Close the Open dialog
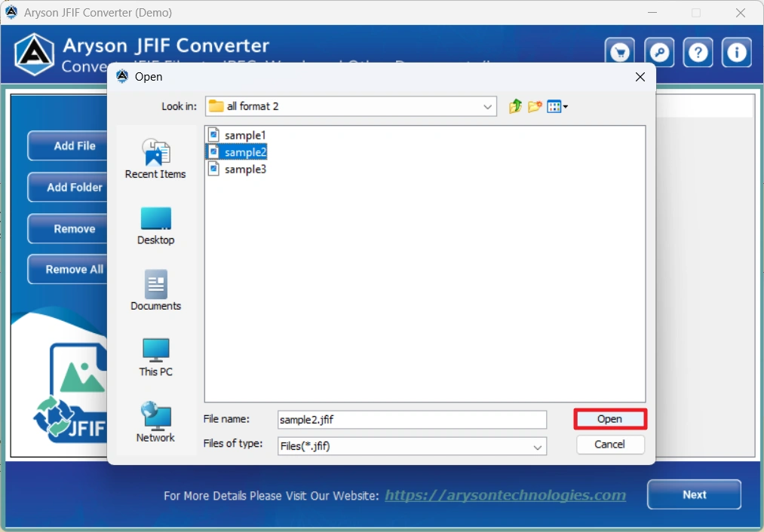Image resolution: width=764 pixels, height=532 pixels. coord(640,77)
